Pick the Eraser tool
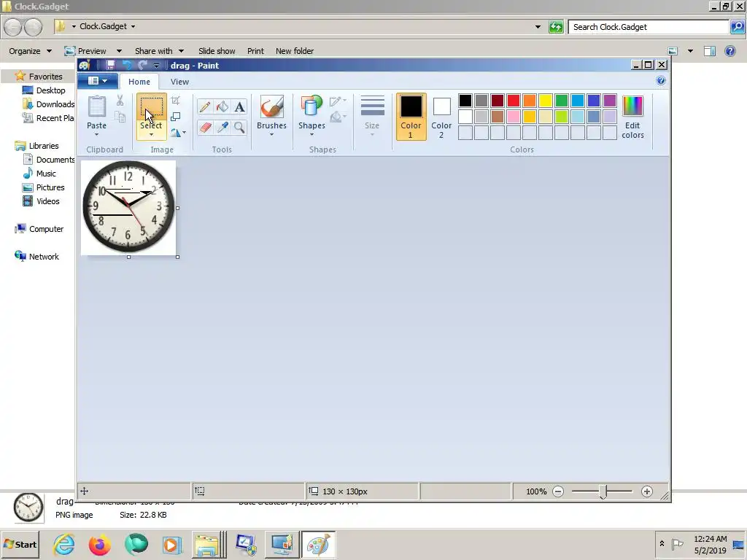The height and width of the screenshot is (560, 747). (x=205, y=127)
